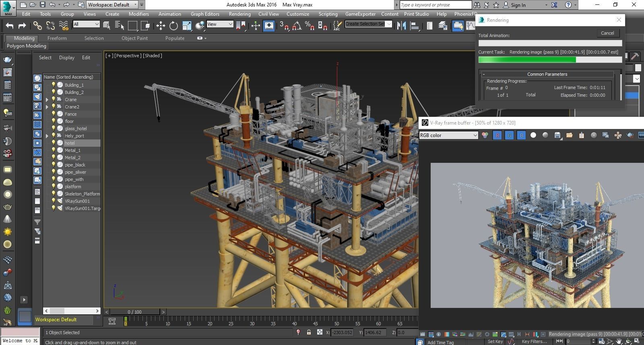This screenshot has width=644, height=345.
Task: Click Sign In
Action: [518, 5]
